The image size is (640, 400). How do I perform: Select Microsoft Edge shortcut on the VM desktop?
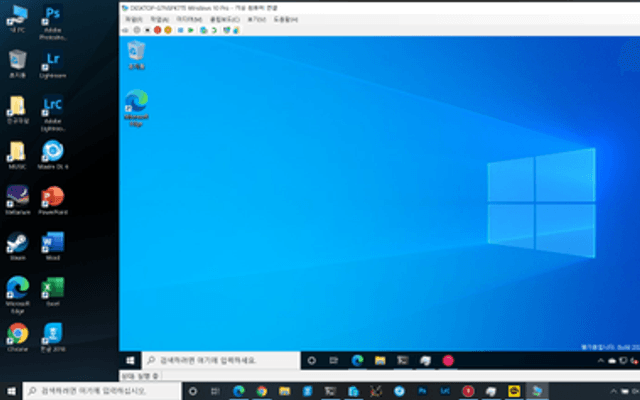pyautogui.click(x=136, y=108)
